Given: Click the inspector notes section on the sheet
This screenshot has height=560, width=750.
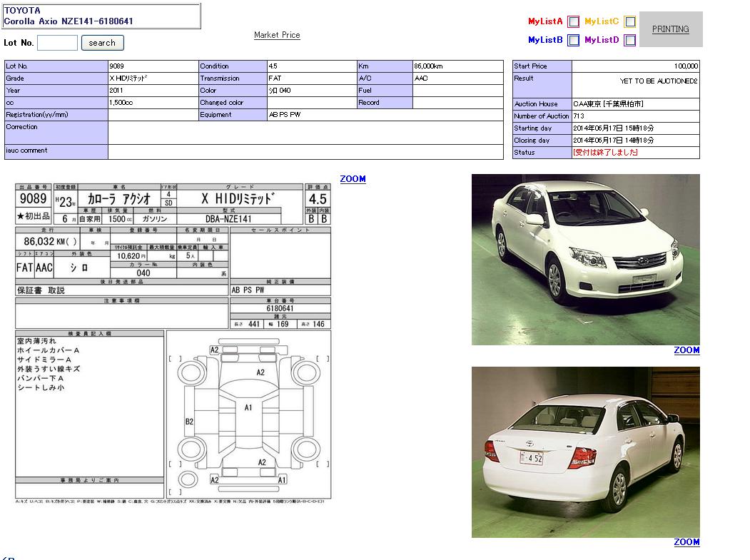Looking at the screenshot, I should coord(89,403).
